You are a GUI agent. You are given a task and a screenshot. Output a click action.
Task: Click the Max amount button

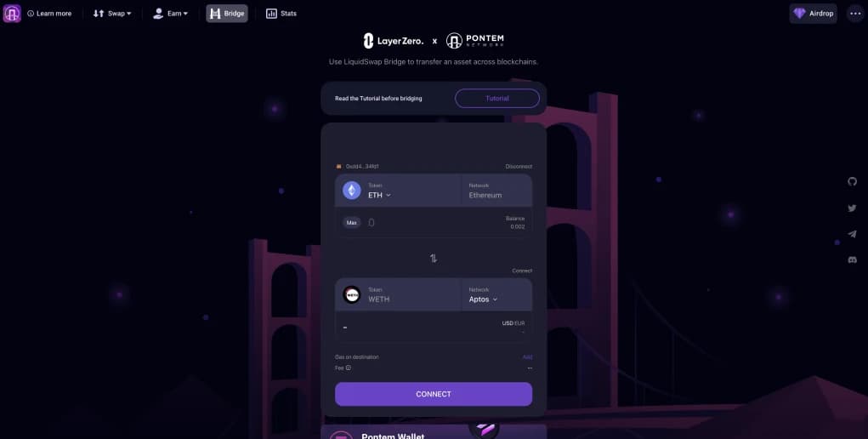click(351, 223)
